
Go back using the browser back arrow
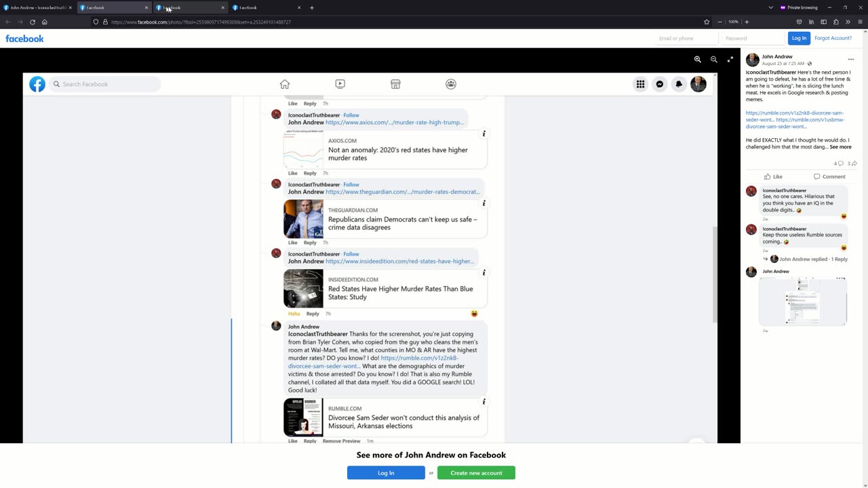[8, 22]
